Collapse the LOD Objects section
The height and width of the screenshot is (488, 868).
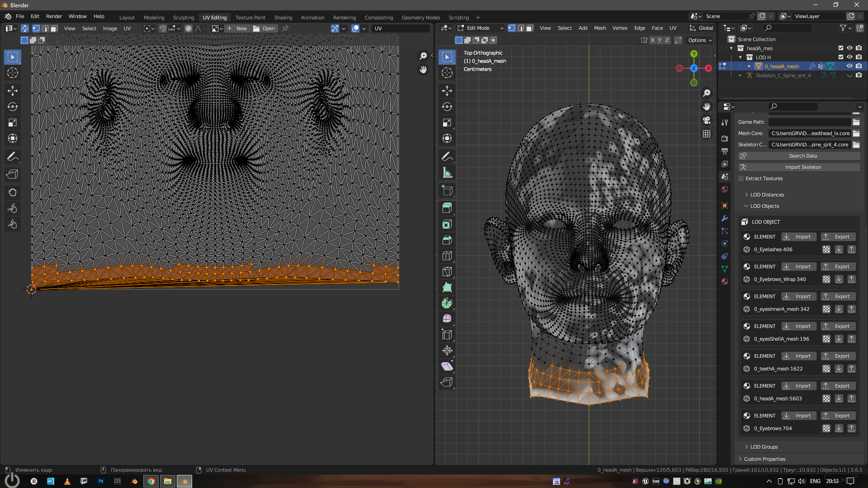[764, 206]
